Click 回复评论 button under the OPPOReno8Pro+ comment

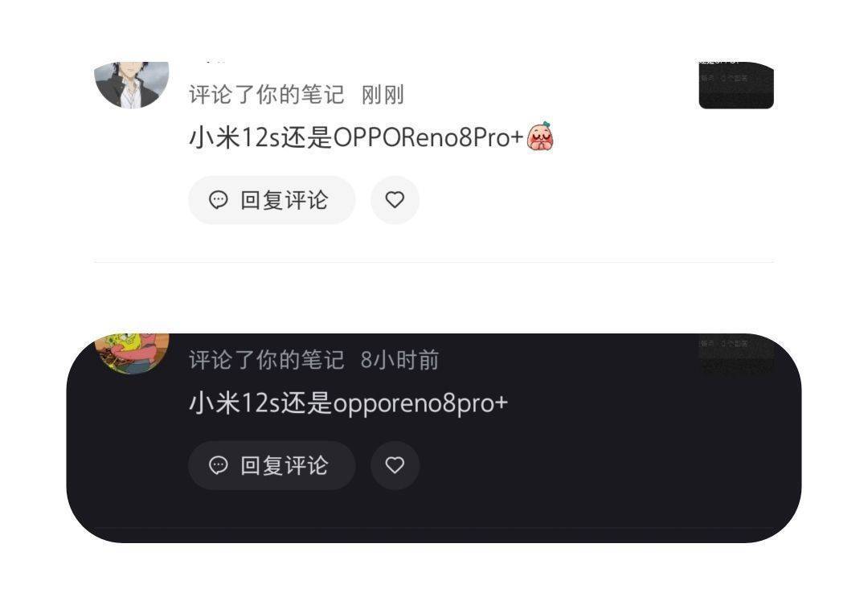pyautogui.click(x=272, y=200)
